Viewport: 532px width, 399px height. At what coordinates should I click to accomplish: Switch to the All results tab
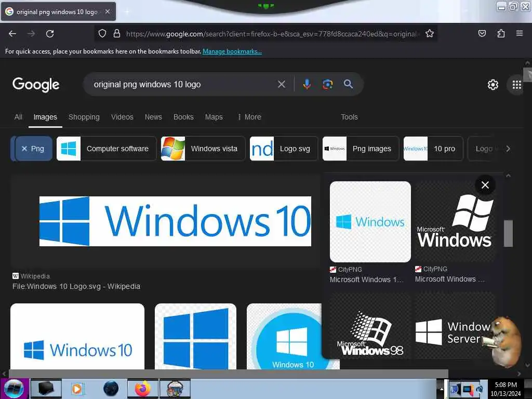(x=18, y=117)
